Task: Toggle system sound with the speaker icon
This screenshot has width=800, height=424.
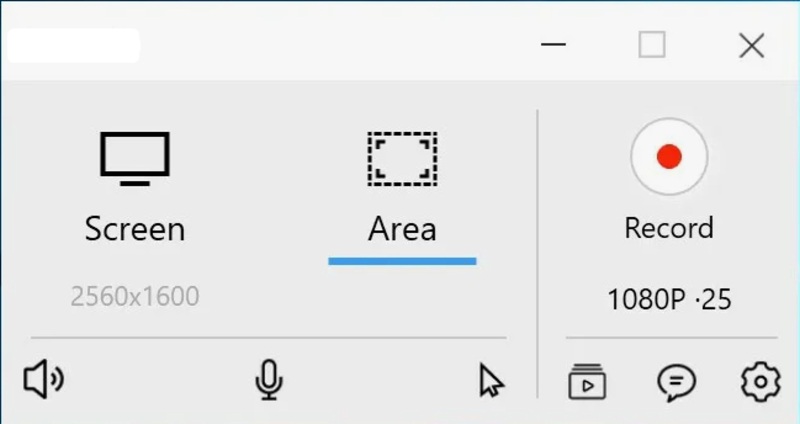Action: (x=43, y=380)
